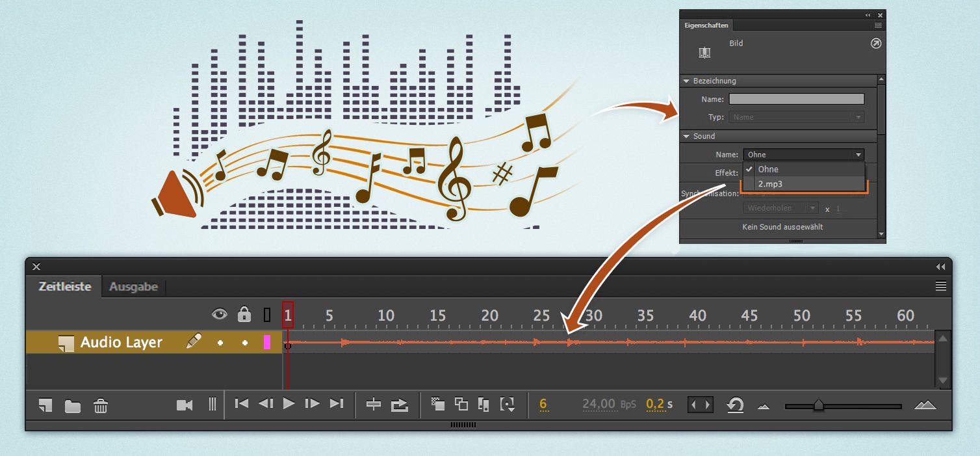The width and height of the screenshot is (980, 456).
Task: Delete layer with trash icon
Action: (x=101, y=406)
